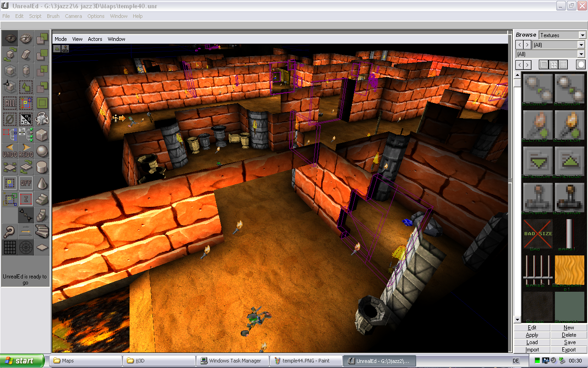Click the New texture button
588x368 pixels.
click(569, 328)
